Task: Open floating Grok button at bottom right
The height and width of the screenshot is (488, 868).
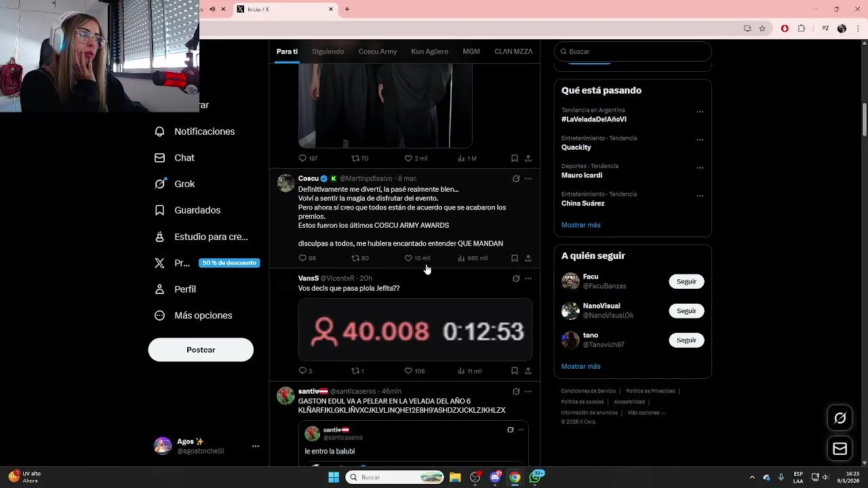Action: click(840, 418)
